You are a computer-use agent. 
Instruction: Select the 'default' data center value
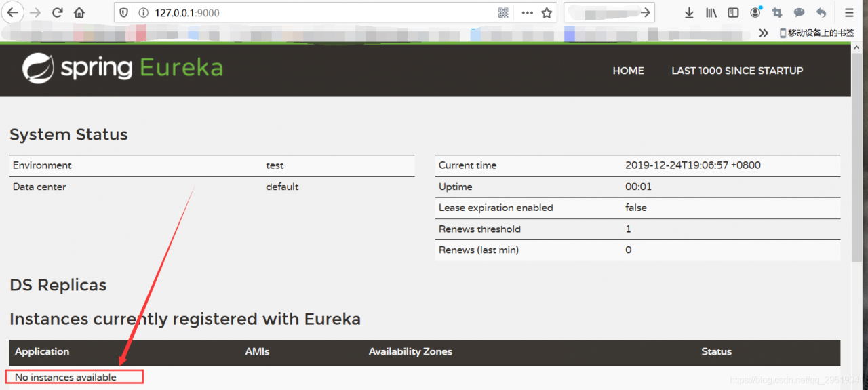[x=282, y=187]
